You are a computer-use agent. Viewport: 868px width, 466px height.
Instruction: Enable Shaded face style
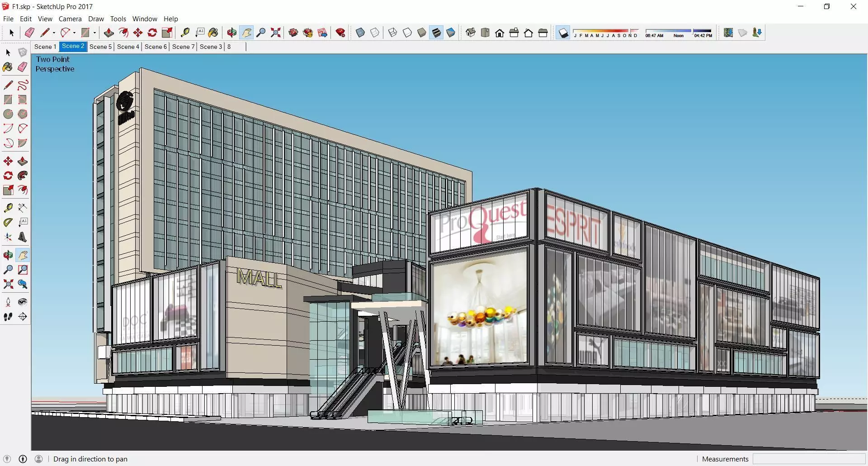pos(421,33)
